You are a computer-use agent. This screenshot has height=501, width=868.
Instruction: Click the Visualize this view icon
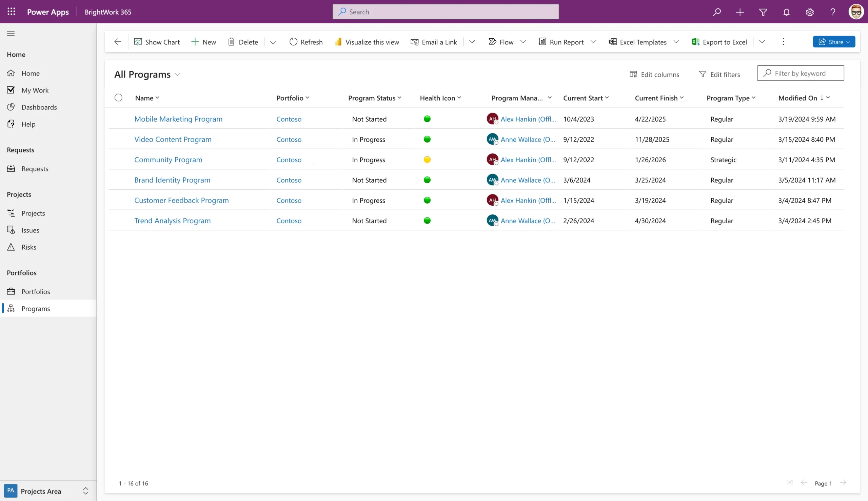click(x=338, y=42)
